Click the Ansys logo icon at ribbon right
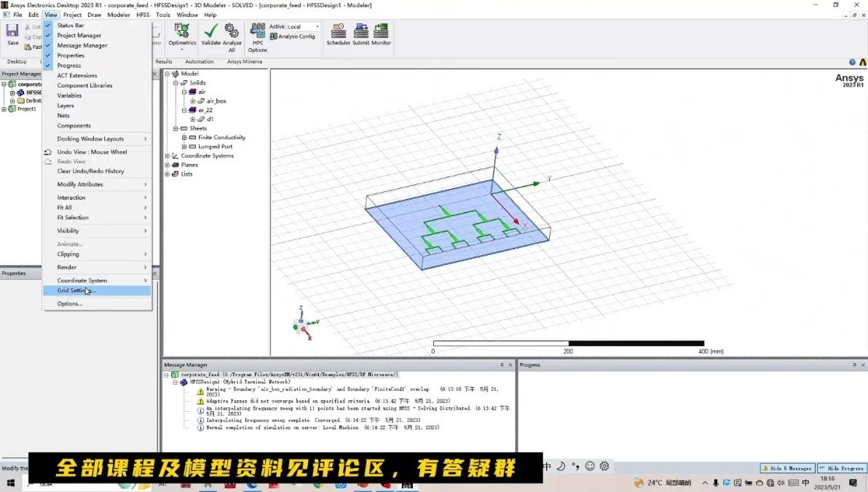This screenshot has width=868, height=492. coord(862,62)
